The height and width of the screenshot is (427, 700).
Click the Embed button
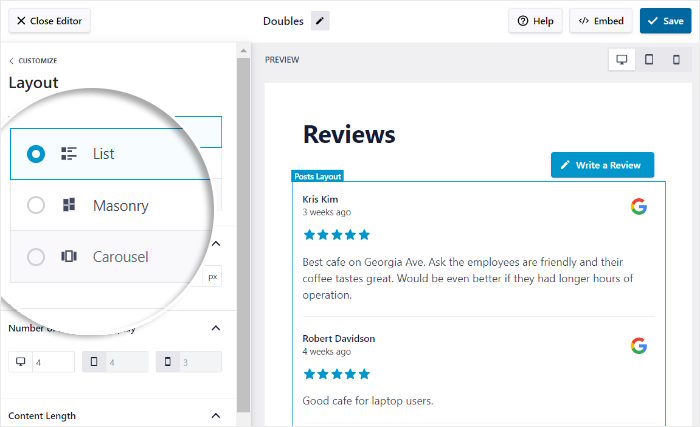pos(600,21)
